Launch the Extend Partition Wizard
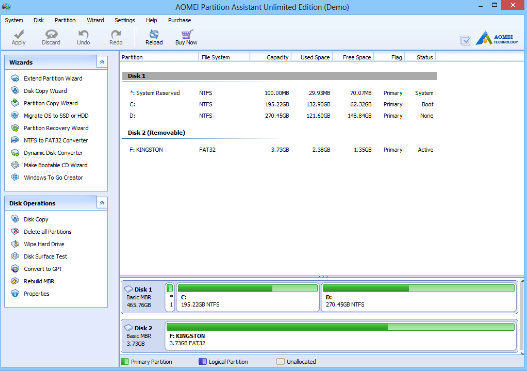This screenshot has height=371, width=527. pos(53,78)
